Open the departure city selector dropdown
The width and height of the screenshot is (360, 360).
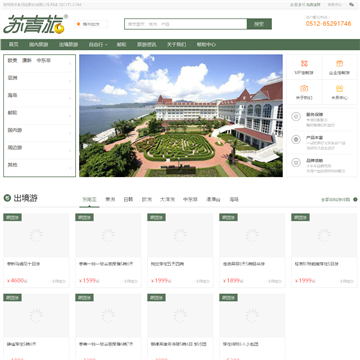coord(91,24)
